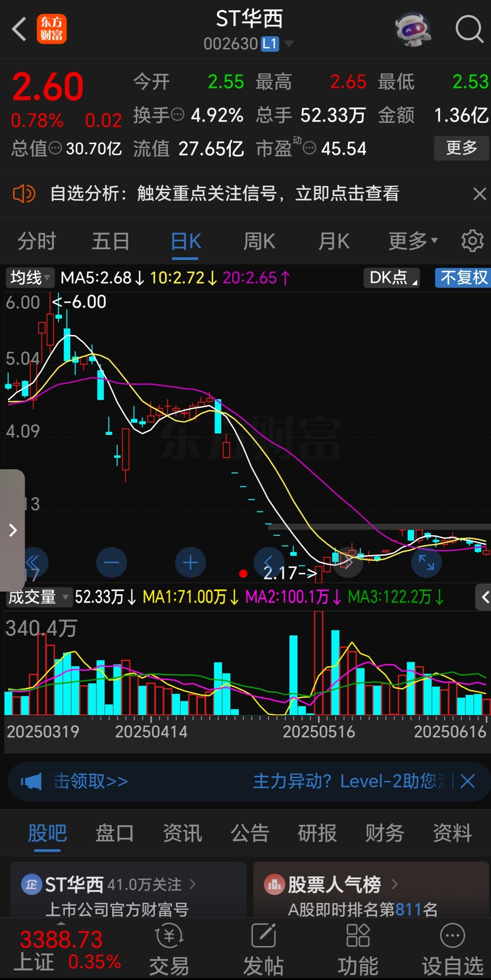Screen dimensions: 491x980
Task: Switch to 盘口 tab
Action: 115,833
